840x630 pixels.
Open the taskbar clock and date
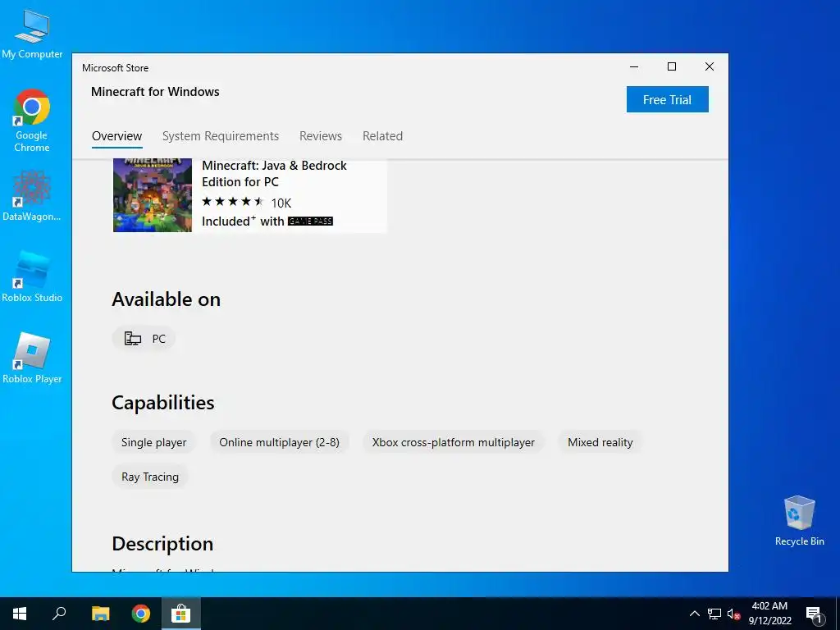769,614
